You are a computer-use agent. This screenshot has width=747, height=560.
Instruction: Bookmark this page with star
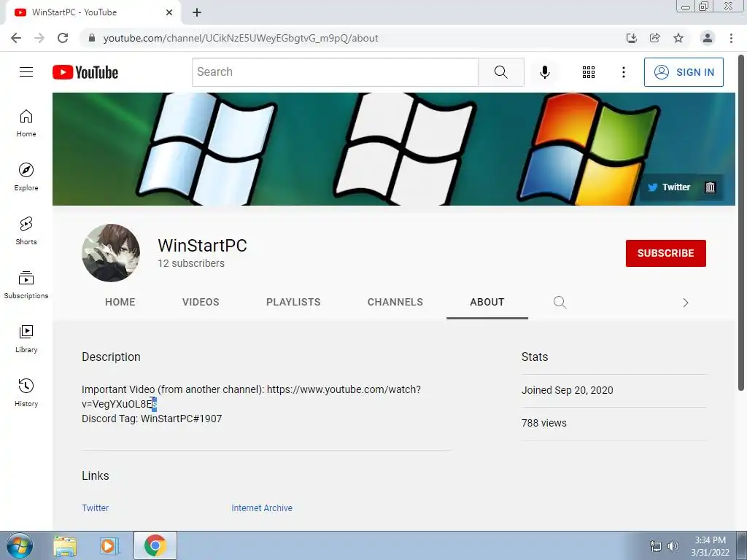(x=678, y=38)
